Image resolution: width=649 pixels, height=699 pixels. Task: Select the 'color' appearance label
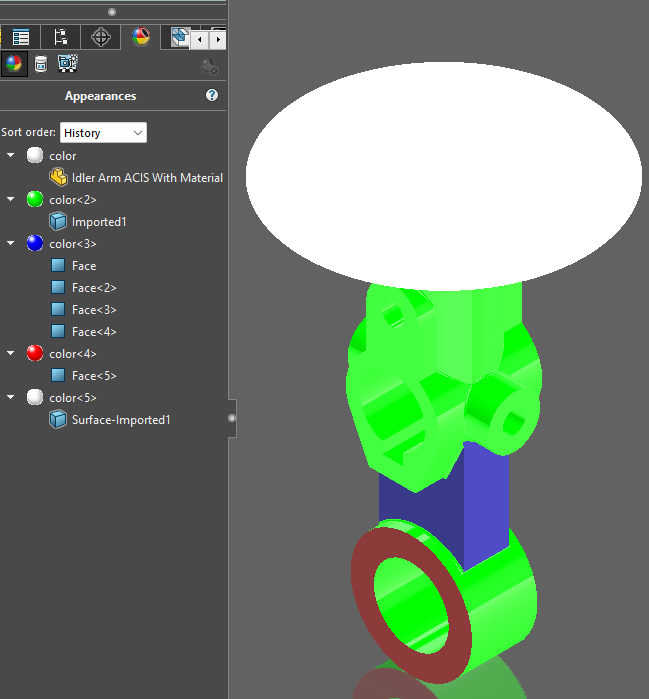(62, 156)
